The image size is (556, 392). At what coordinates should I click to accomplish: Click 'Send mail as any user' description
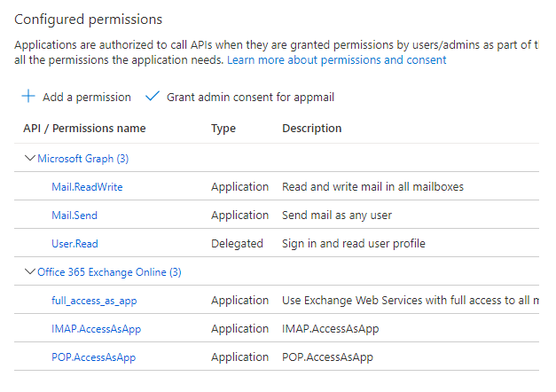point(337,216)
